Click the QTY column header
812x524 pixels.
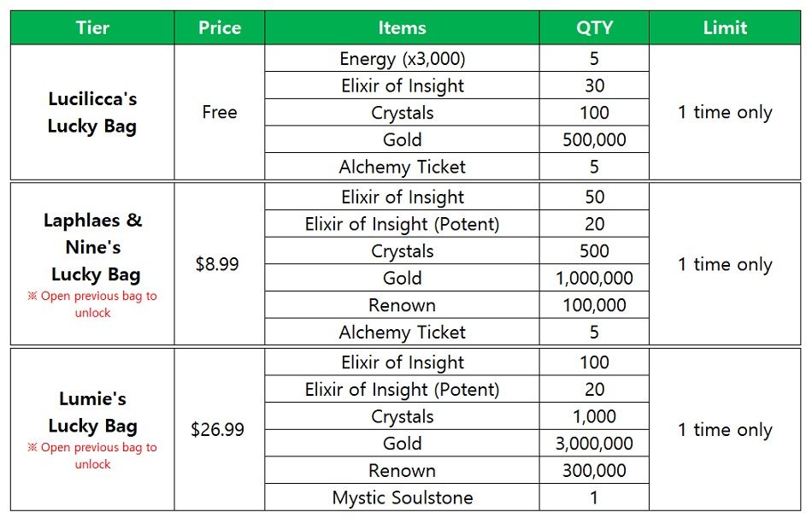click(x=594, y=27)
